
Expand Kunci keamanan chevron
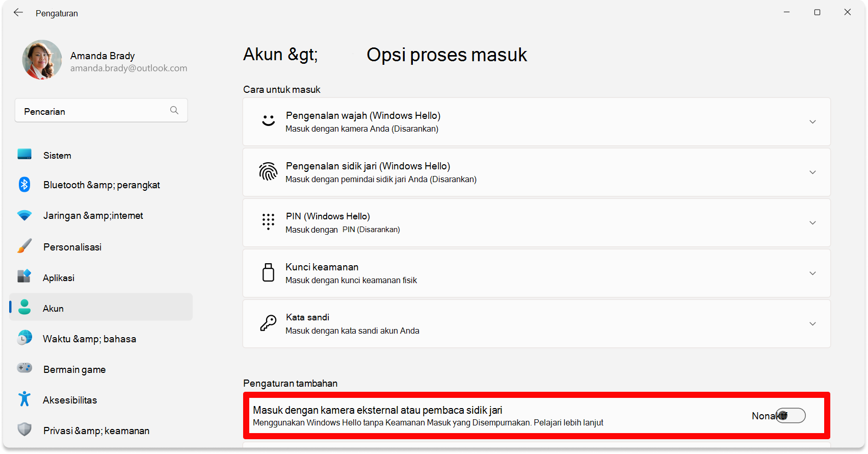(812, 273)
